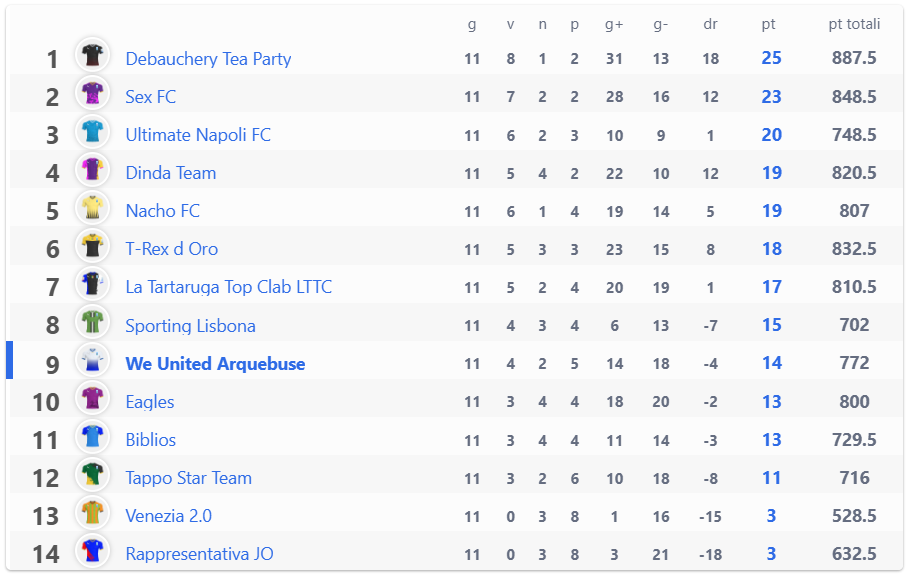The height and width of the screenshot is (580, 912).
Task: Click the 'pt' column header
Action: pos(768,24)
